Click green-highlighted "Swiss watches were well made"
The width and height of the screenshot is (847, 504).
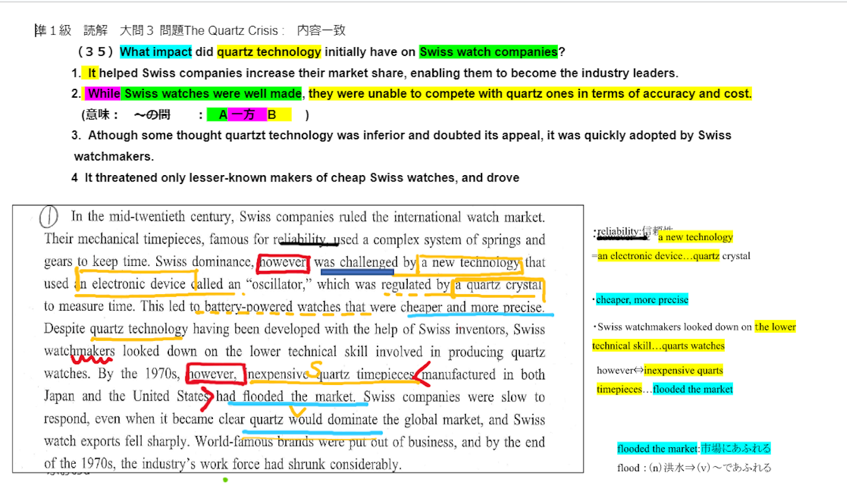point(212,94)
